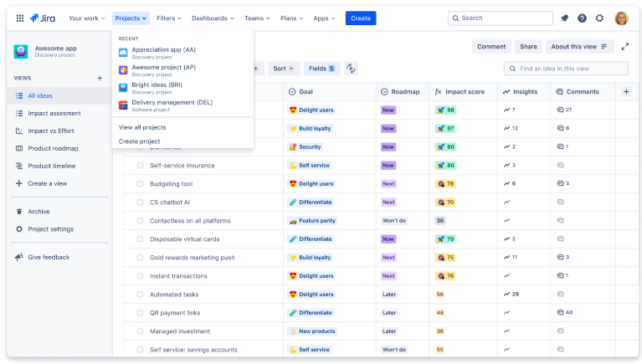
Task: Choose View all projects
Action: (x=142, y=127)
